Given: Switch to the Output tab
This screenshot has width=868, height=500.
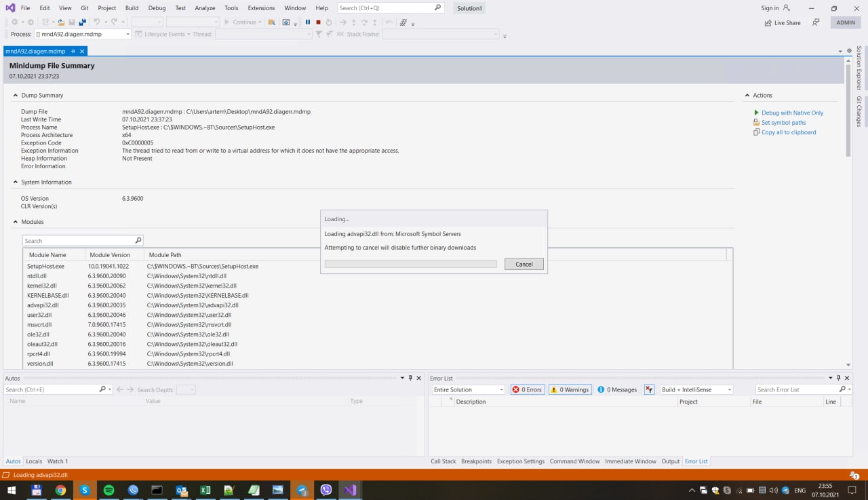Looking at the screenshot, I should point(671,461).
